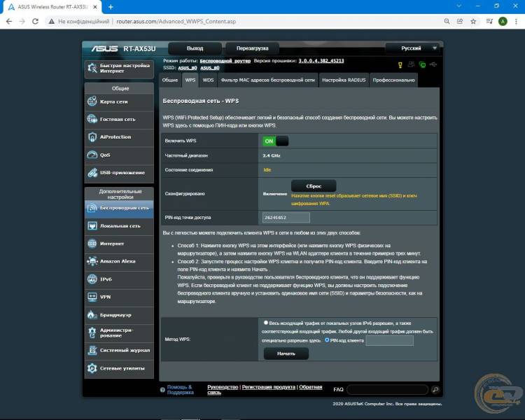Go back in browser
Screen dimensions: 525x420
[x=9, y=22]
